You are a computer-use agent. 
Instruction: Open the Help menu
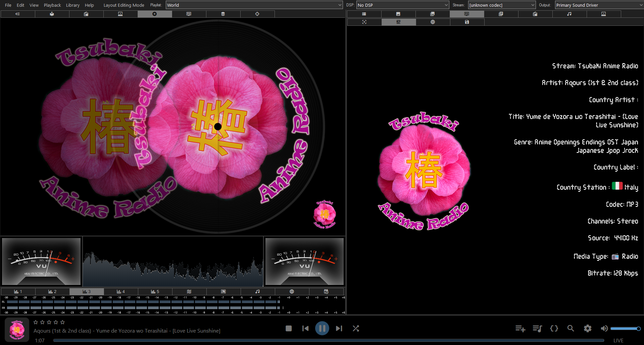pyautogui.click(x=89, y=5)
